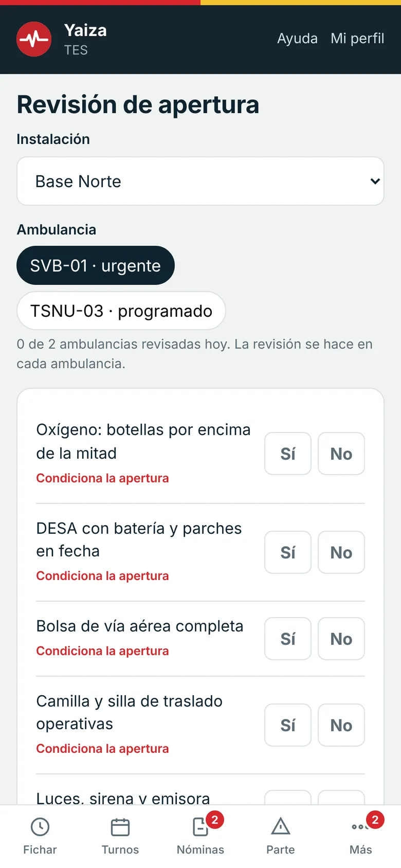Expand the dropdown chevron arrow
The image size is (401, 868).
[375, 181]
